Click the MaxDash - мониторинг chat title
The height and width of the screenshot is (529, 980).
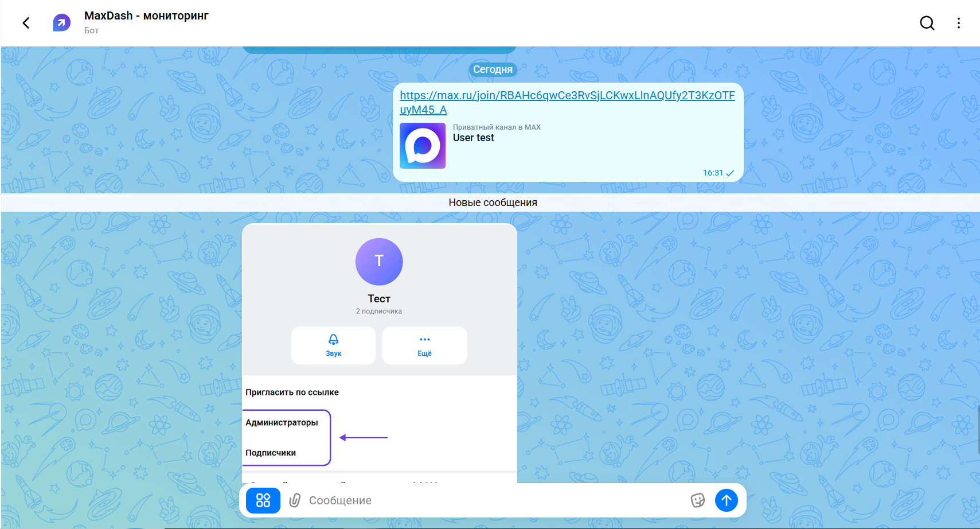146,15
